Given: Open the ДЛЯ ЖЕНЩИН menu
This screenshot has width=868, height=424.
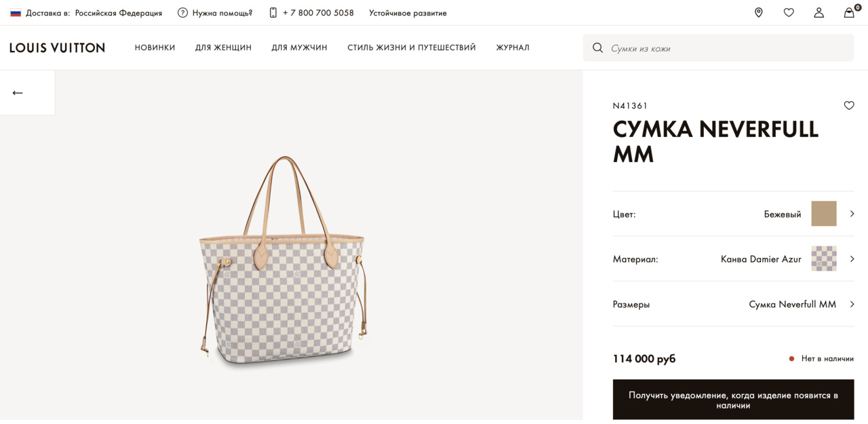Looking at the screenshot, I should pyautogui.click(x=223, y=47).
